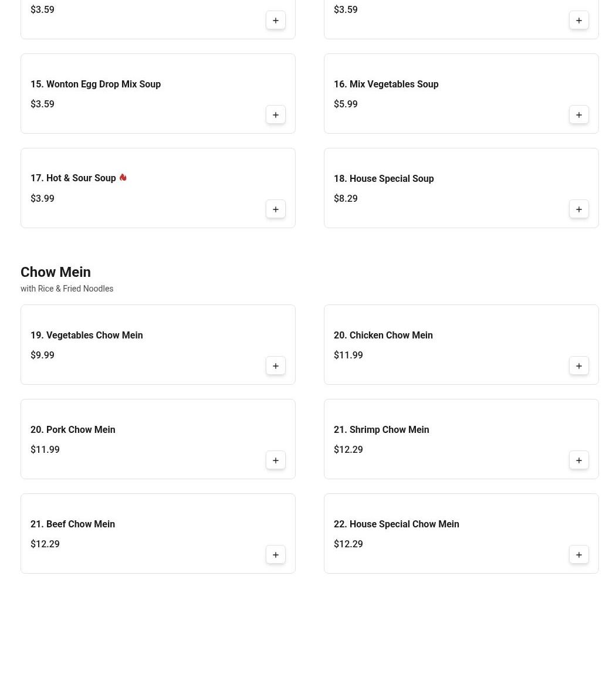
Task: Select the 20. Chicken Chow Mein title
Action: (x=383, y=336)
